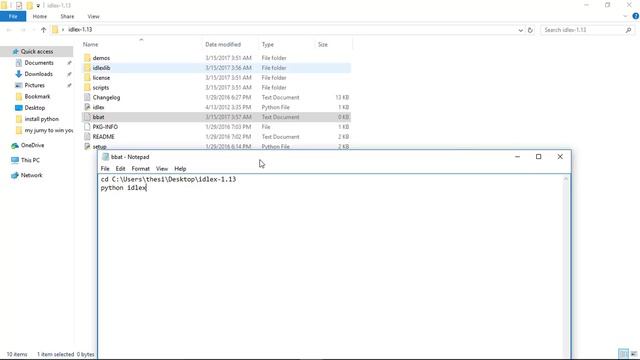Click the 'python idlex' line

tap(123, 188)
